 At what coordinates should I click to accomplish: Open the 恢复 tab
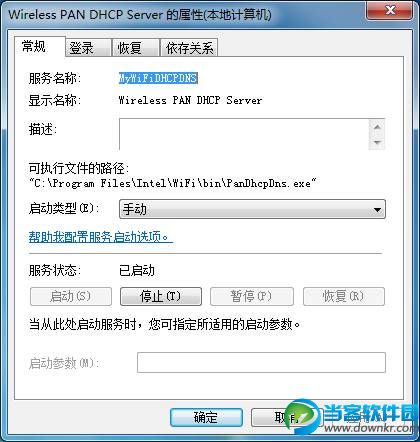click(135, 48)
